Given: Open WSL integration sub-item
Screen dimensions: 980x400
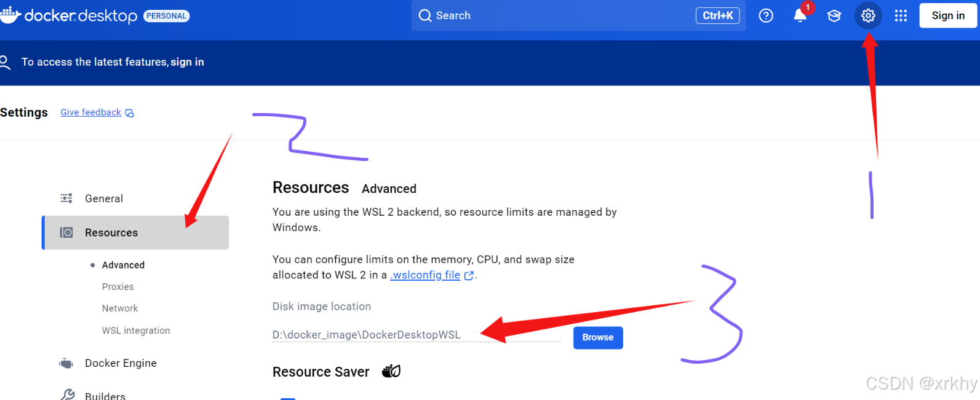Looking at the screenshot, I should [x=136, y=331].
